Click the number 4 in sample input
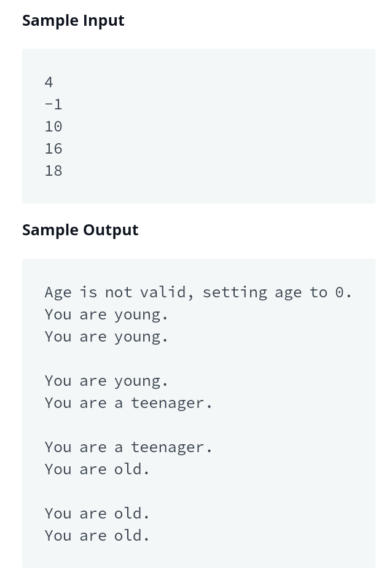The width and height of the screenshot is (392, 572). (49, 82)
